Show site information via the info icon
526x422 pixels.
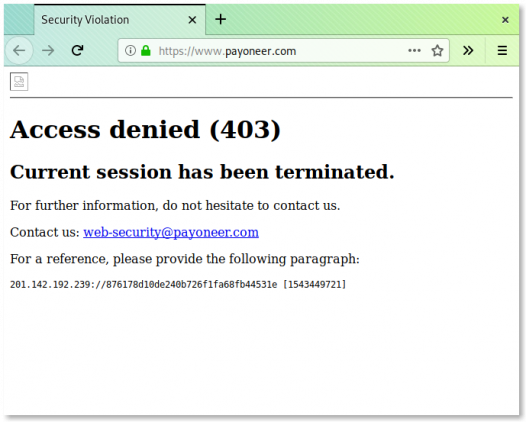pos(130,51)
